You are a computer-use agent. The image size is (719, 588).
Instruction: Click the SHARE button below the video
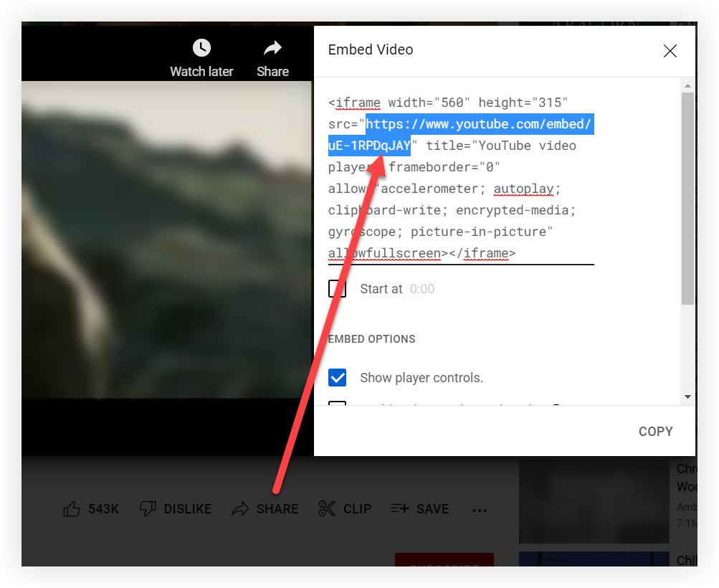(265, 509)
